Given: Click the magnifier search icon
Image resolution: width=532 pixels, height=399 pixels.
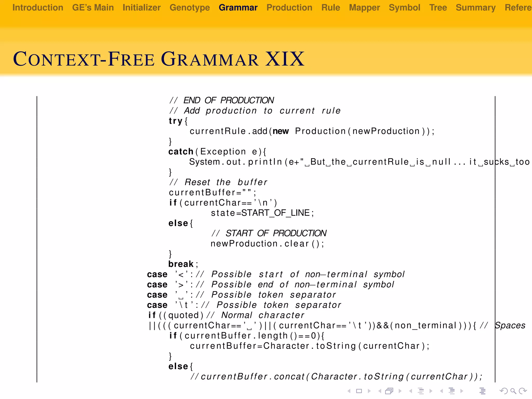Looking at the screenshot, I should (513, 391).
